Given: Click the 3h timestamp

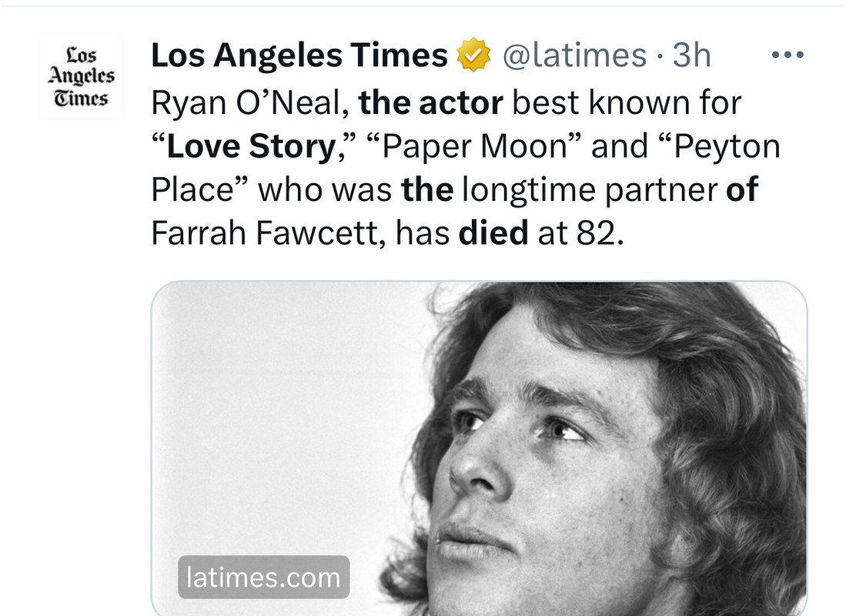Looking at the screenshot, I should [691, 55].
